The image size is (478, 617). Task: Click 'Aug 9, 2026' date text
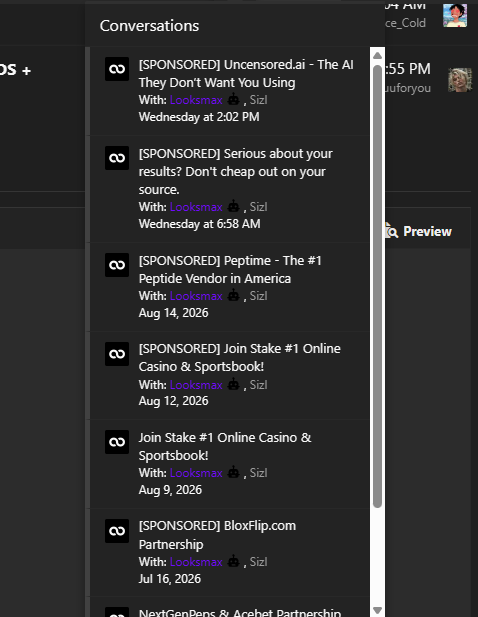(170, 490)
